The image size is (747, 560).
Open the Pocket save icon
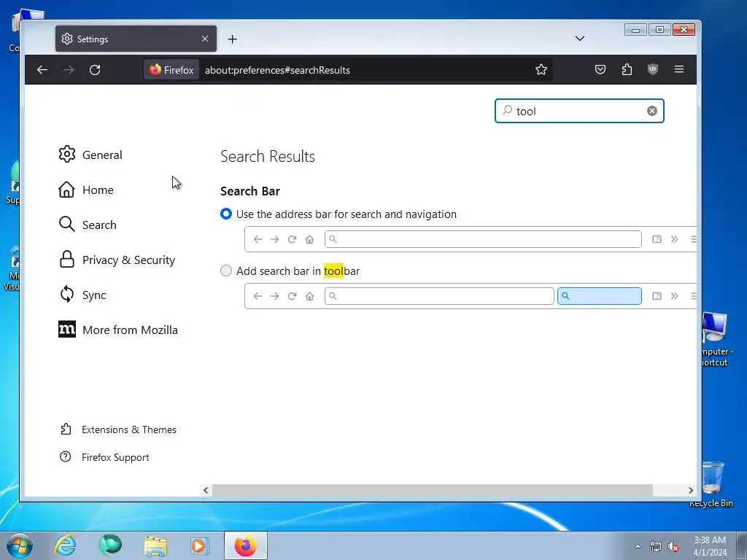(600, 69)
